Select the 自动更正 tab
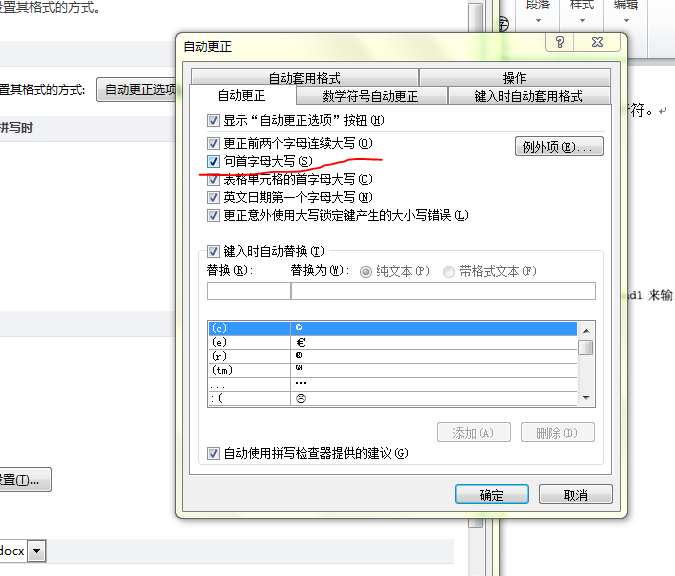The height and width of the screenshot is (576, 675). pyautogui.click(x=242, y=95)
